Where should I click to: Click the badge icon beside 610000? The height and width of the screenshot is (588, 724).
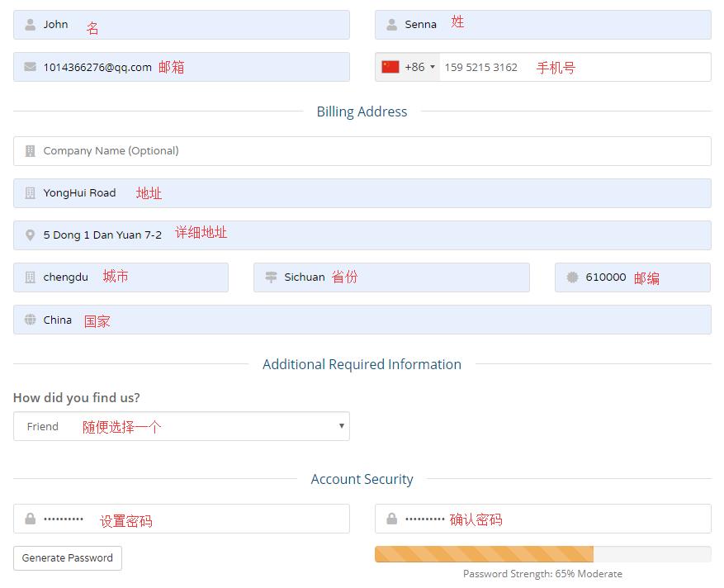pos(572,277)
